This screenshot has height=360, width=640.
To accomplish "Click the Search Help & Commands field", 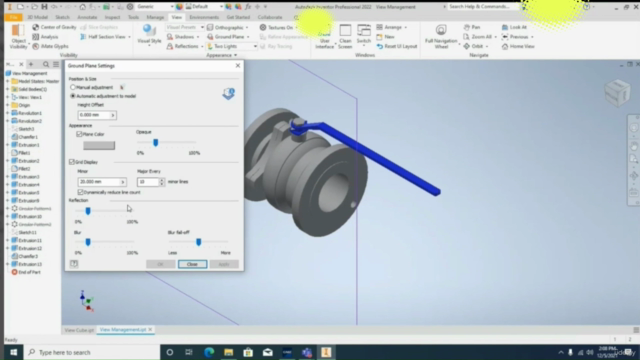I will click(x=482, y=7).
